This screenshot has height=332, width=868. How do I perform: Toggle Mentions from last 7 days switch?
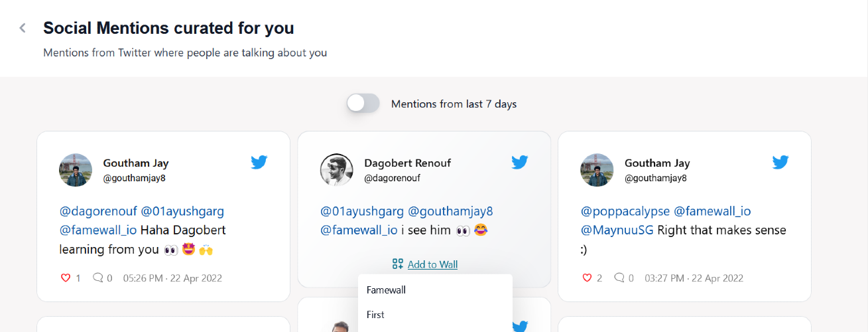(363, 104)
